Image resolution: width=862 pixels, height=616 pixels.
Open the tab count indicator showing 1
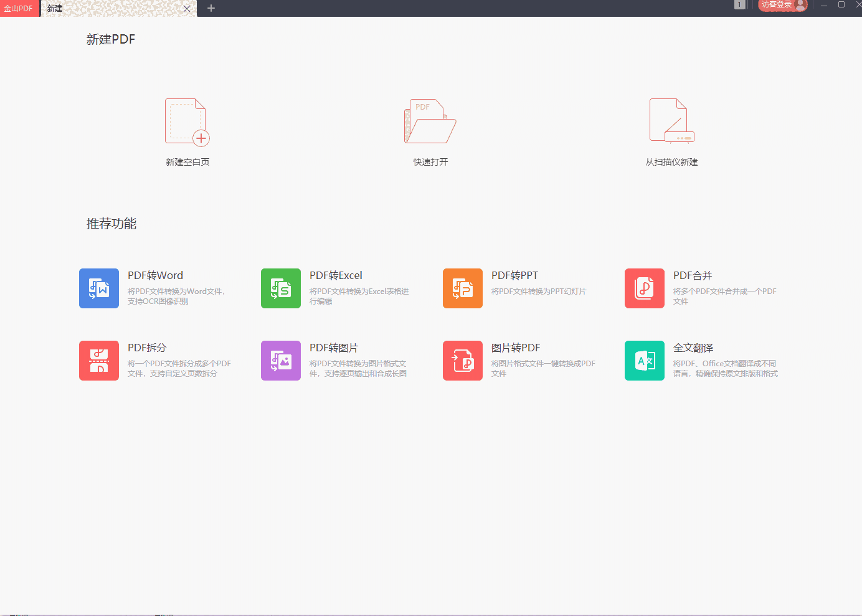point(740,5)
